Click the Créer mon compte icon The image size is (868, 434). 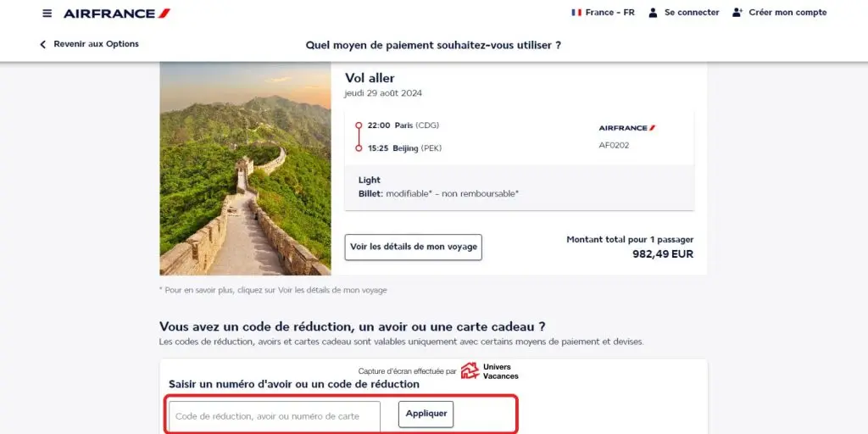(x=737, y=12)
